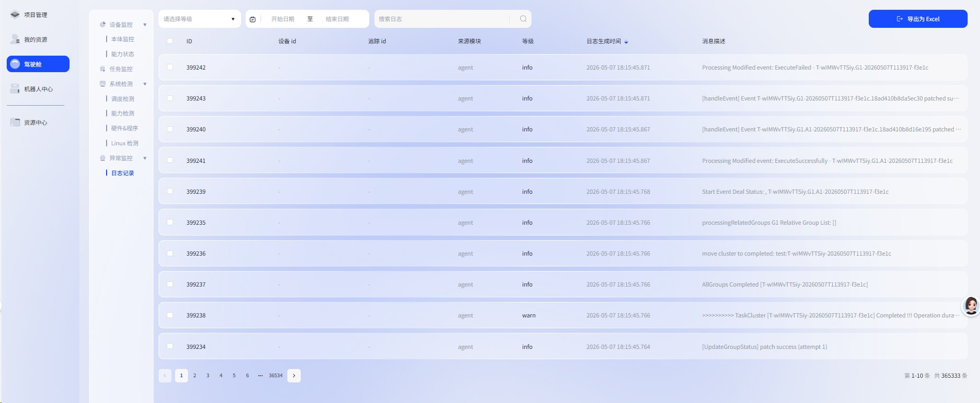Click the 追踪 id column header

coord(376,41)
